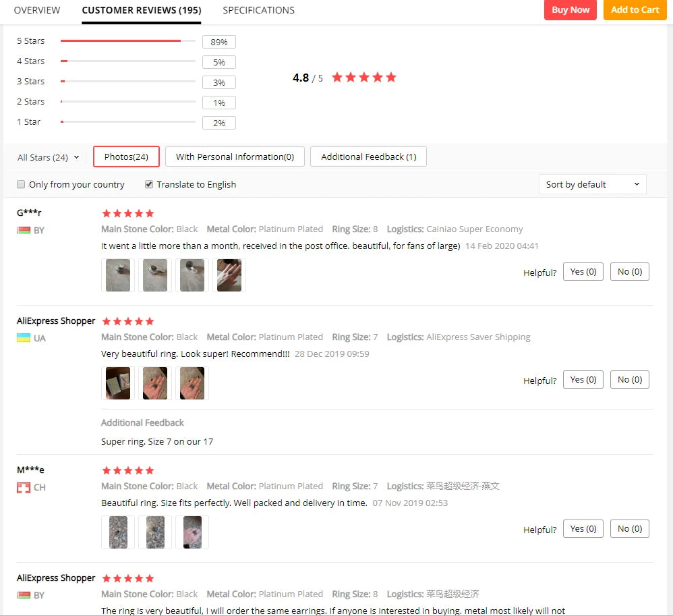Click the Buy Now button

(570, 10)
